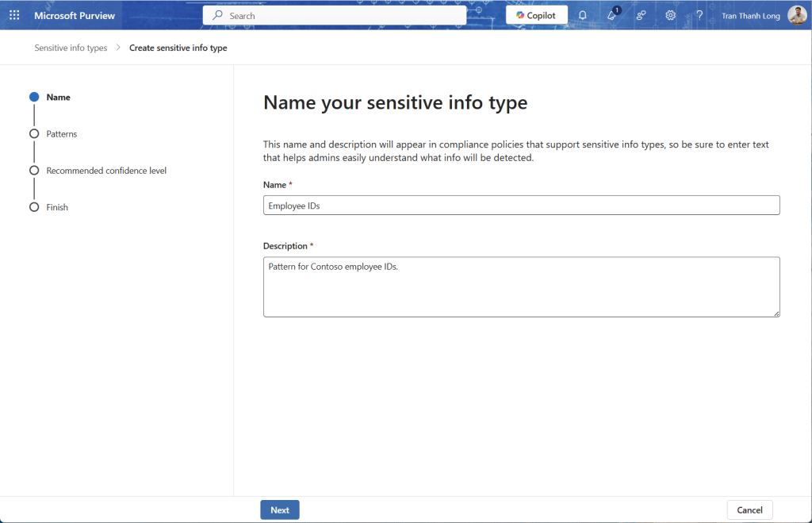This screenshot has width=812, height=523.
Task: Click the people connections icon
Action: [641, 16]
